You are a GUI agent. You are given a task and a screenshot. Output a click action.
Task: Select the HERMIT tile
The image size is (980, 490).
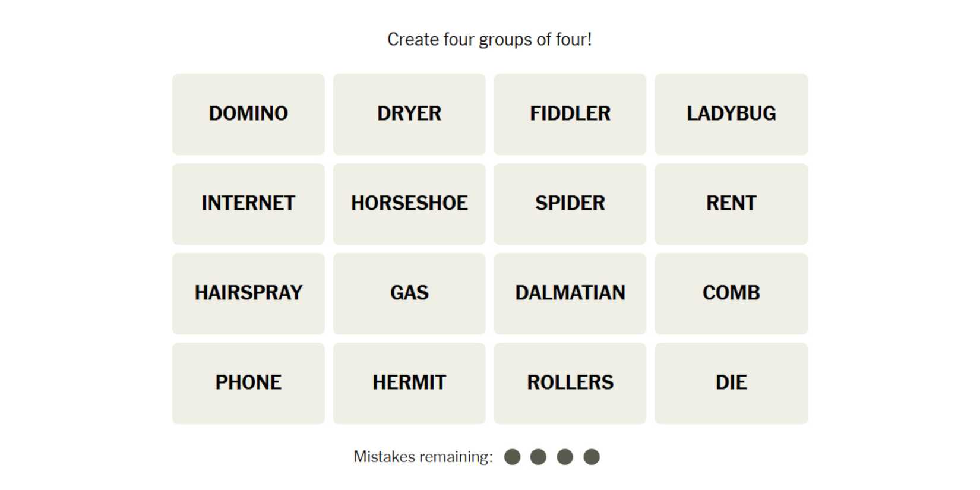pos(409,383)
